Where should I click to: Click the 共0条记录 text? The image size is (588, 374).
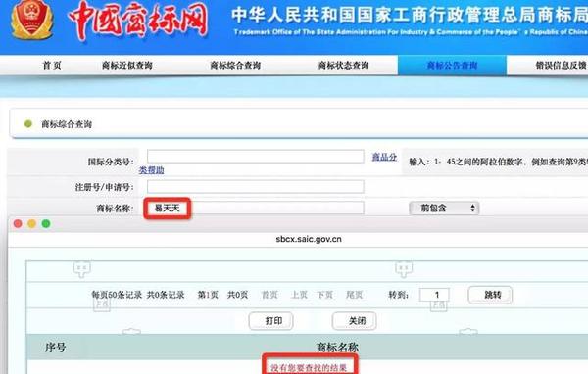coord(166,295)
